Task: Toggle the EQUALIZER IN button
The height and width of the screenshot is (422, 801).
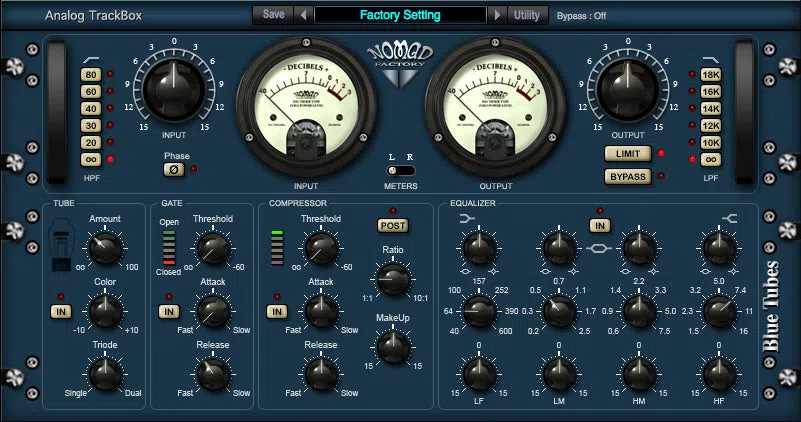Action: [600, 225]
